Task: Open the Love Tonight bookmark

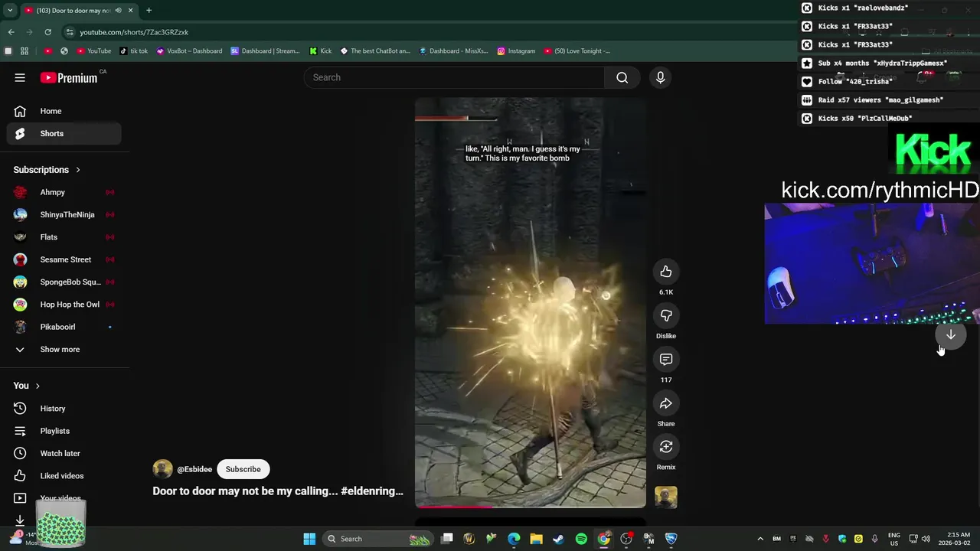Action: coord(577,51)
